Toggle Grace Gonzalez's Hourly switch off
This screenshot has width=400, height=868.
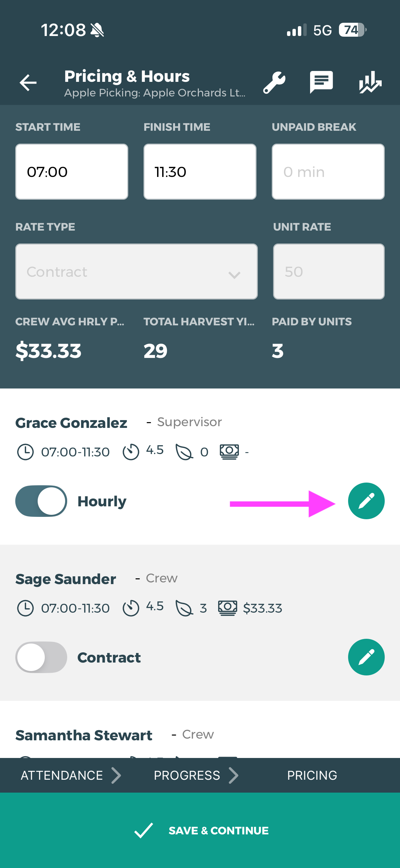41,501
